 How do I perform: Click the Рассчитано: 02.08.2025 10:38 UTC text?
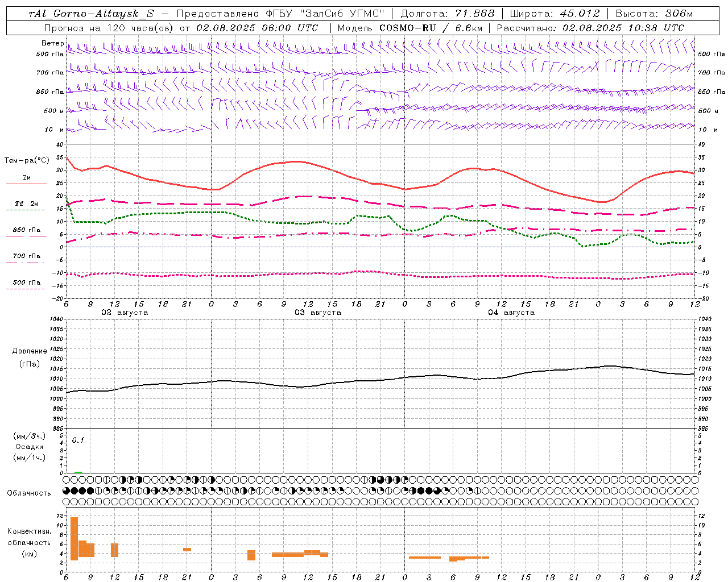pyautogui.click(x=590, y=28)
